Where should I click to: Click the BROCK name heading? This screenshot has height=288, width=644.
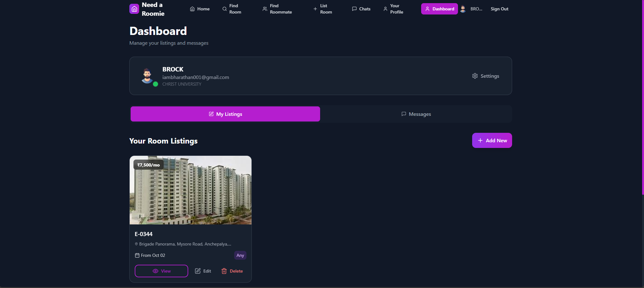click(173, 69)
